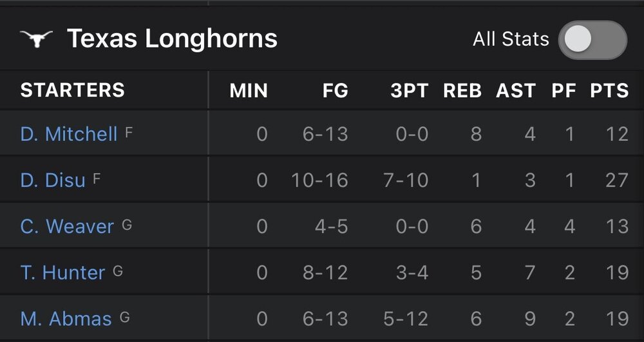Open D. Disu's player profile
The image size is (644, 342).
(53, 180)
